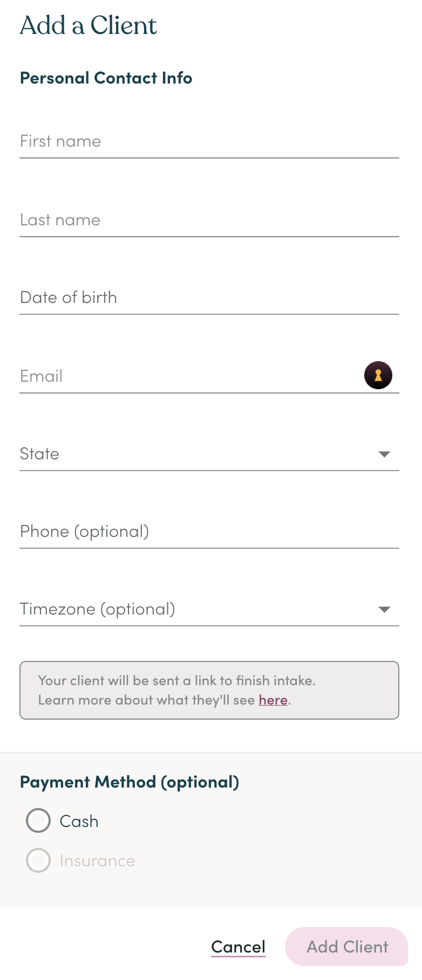
Task: Select the Insurance radio button
Action: (38, 860)
